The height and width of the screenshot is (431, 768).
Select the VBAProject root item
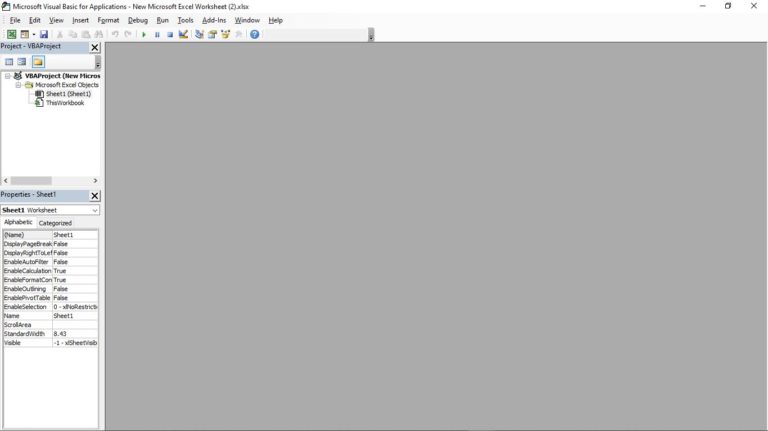63,76
